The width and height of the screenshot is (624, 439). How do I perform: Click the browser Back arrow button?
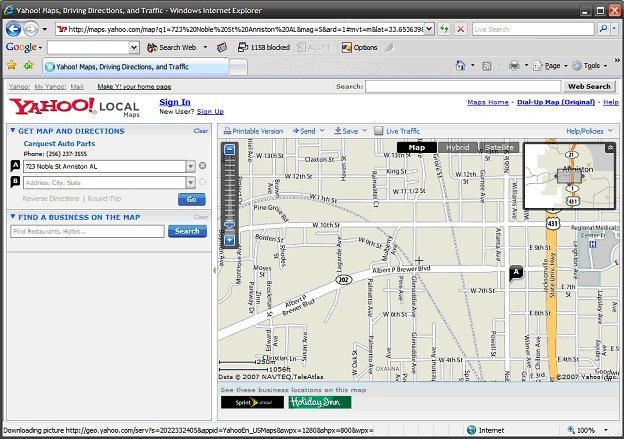pyautogui.click(x=14, y=29)
